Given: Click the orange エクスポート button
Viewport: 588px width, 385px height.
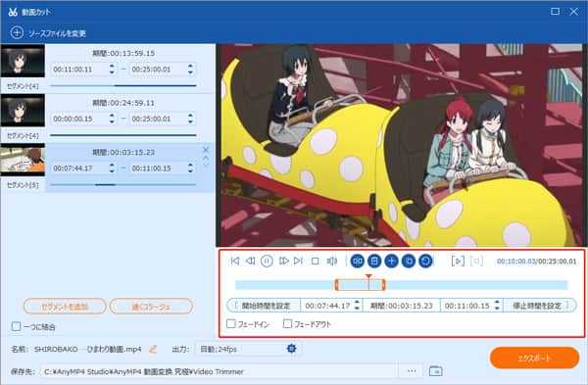Looking at the screenshot, I should point(534,358).
